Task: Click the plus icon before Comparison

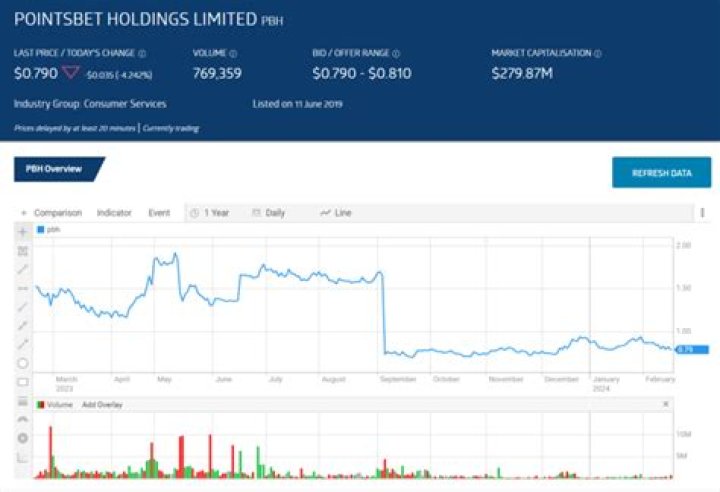Action: tap(24, 213)
